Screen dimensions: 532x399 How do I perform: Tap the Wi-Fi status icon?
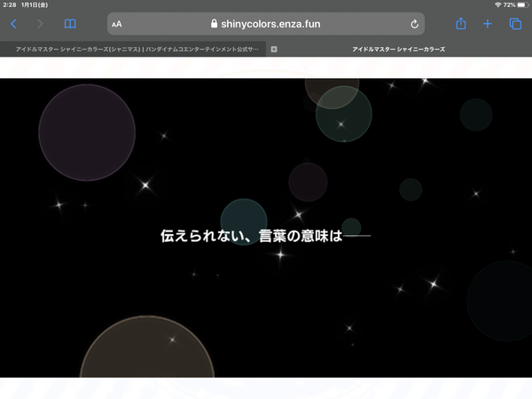click(498, 4)
